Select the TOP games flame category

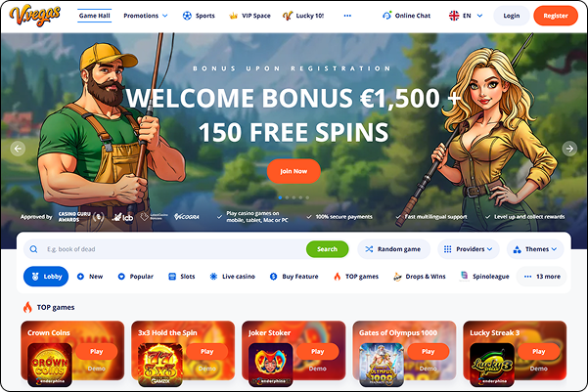(x=356, y=277)
